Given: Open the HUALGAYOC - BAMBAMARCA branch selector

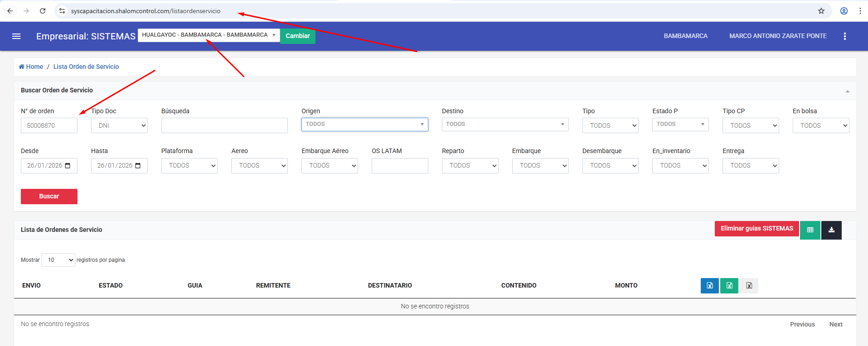Looking at the screenshot, I should [x=209, y=35].
